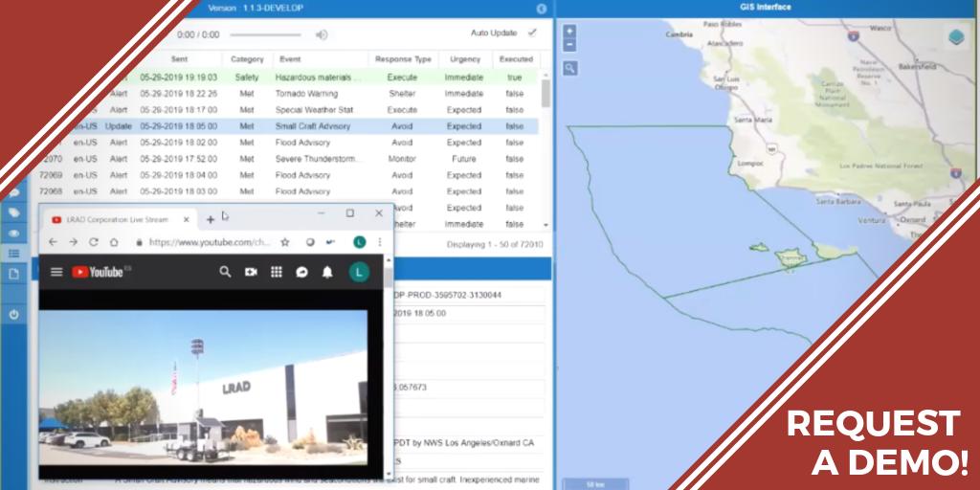Select Flood Advisory row sent 18:04:00
980x490 pixels.
(287, 175)
